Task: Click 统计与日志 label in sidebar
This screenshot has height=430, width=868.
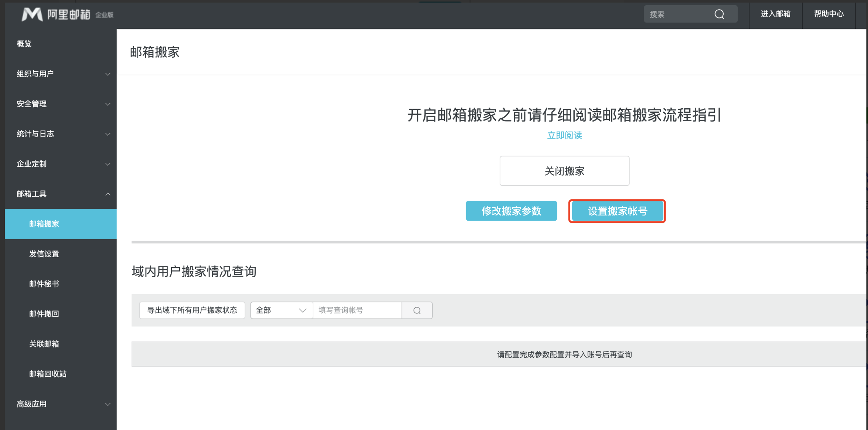Action: pos(35,134)
